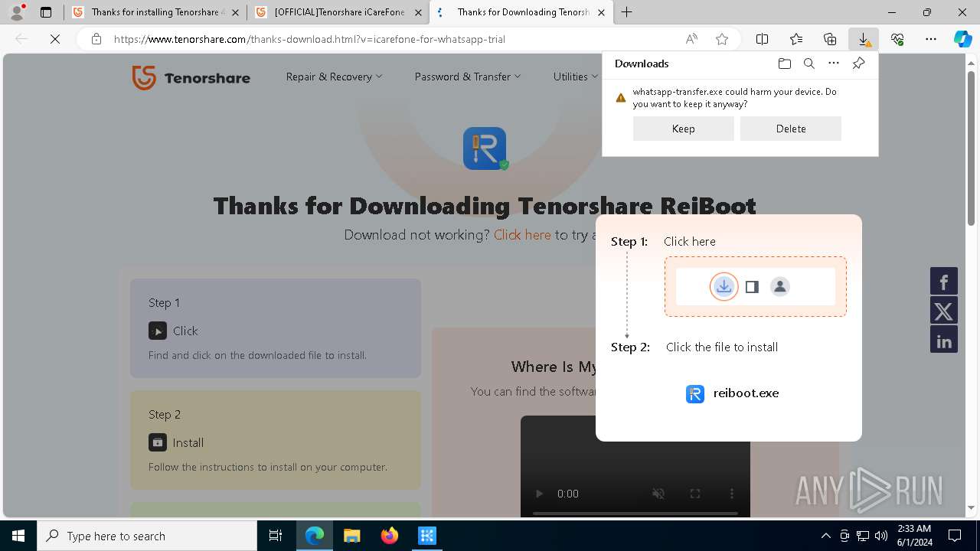980x551 pixels.
Task: Close the Thanks for installing tab
Action: (235, 12)
